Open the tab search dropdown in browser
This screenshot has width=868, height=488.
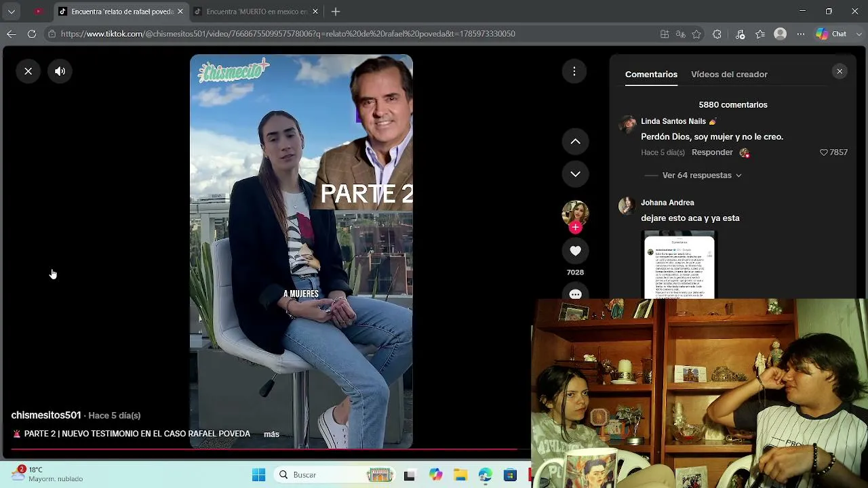click(x=12, y=12)
